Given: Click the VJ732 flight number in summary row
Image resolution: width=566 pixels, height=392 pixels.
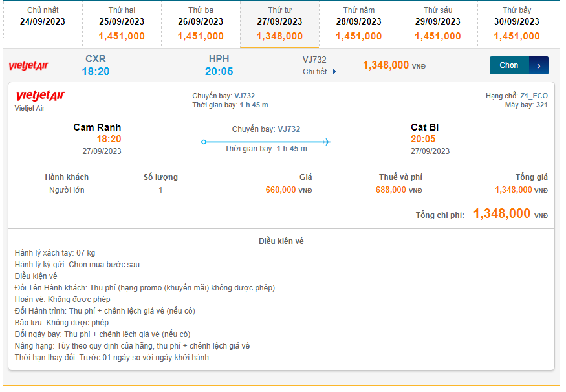Looking at the screenshot, I should 314,60.
